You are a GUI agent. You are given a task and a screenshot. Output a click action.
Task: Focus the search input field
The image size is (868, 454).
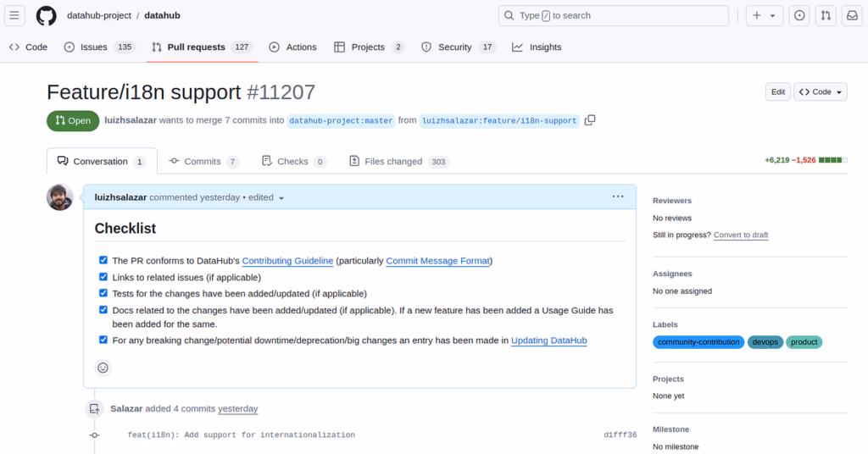[614, 15]
